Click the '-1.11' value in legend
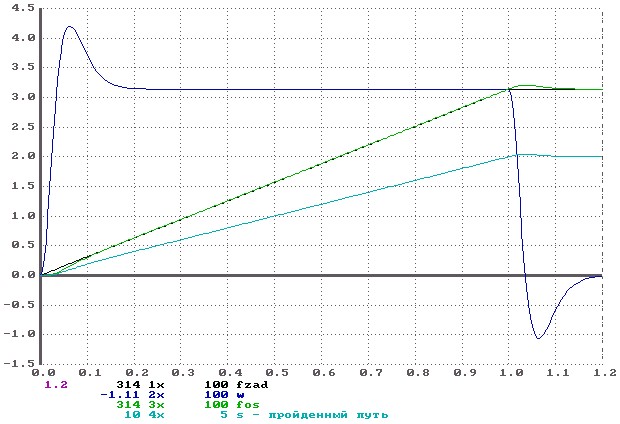This screenshot has height=424, width=620. coord(120,395)
